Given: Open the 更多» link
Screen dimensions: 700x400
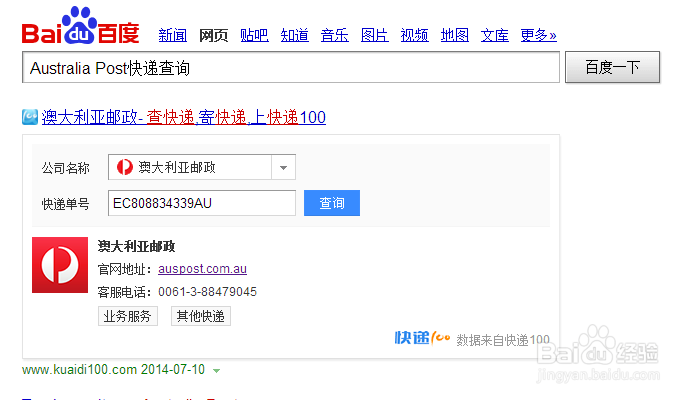Looking at the screenshot, I should [x=538, y=35].
